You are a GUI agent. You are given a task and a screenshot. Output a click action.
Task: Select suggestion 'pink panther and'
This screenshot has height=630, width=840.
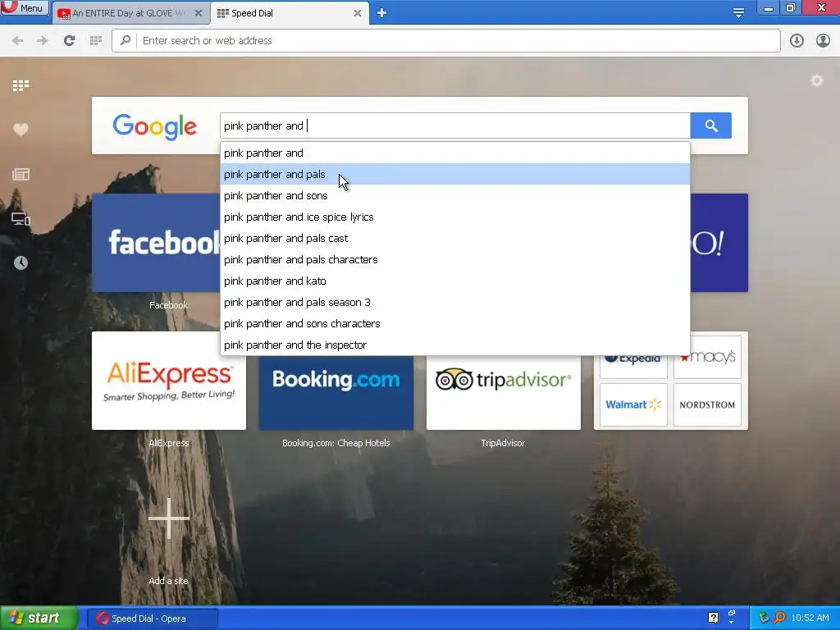tap(454, 153)
